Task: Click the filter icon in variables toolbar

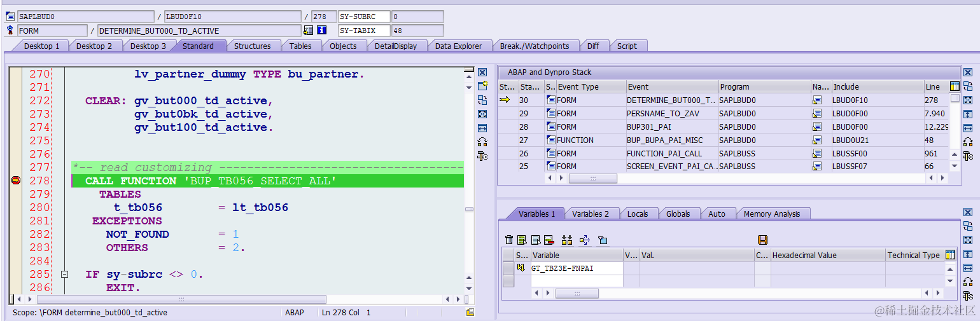Action: 602,240
